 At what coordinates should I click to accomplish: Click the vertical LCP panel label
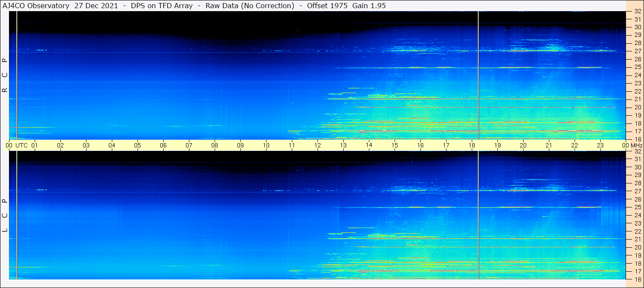[5, 215]
